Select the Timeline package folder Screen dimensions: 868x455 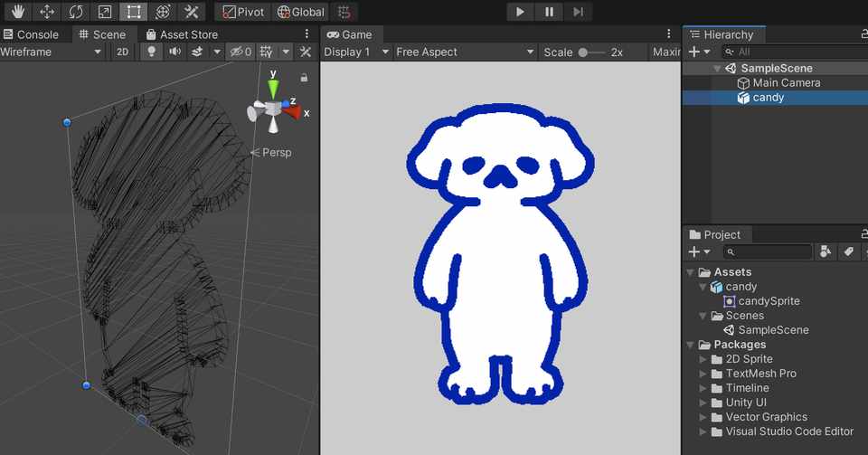747,388
